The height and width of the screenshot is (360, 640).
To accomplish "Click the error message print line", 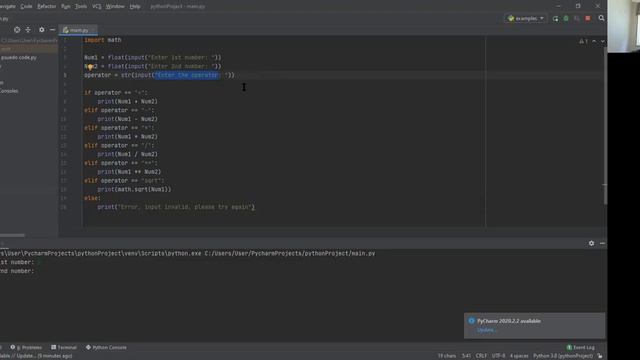I will click(x=176, y=207).
